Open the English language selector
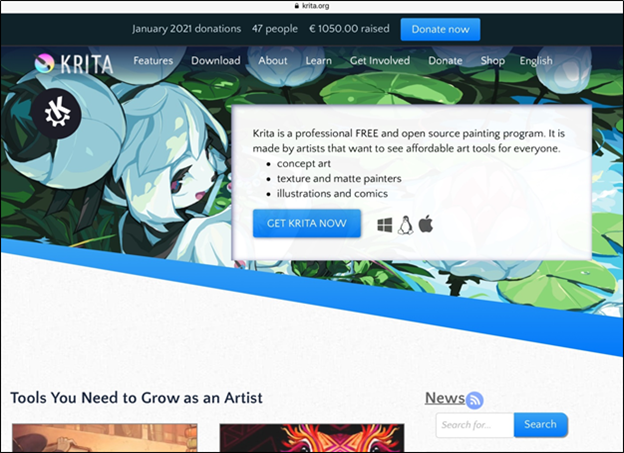 536,61
